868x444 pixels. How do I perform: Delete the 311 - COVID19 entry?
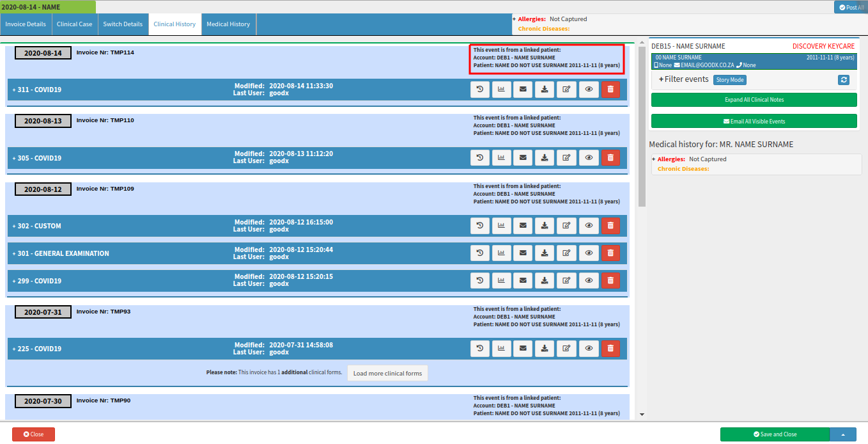point(610,90)
